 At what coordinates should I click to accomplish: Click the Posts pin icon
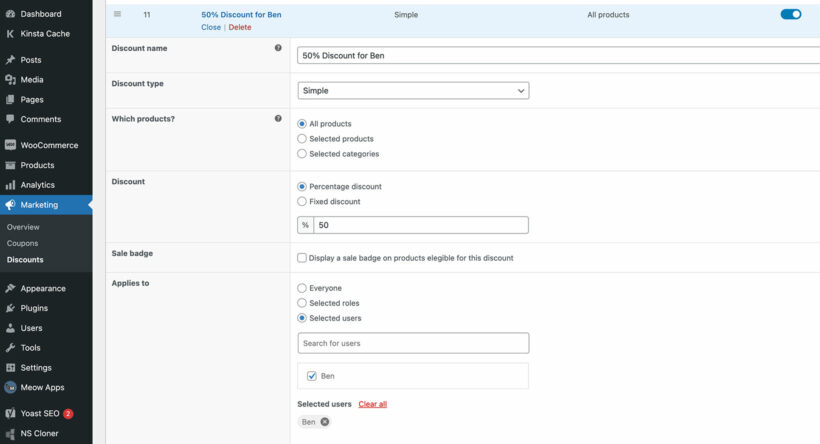[x=10, y=60]
